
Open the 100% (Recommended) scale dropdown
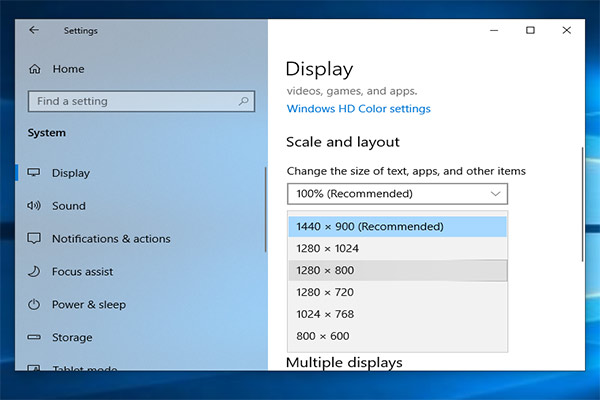point(397,193)
